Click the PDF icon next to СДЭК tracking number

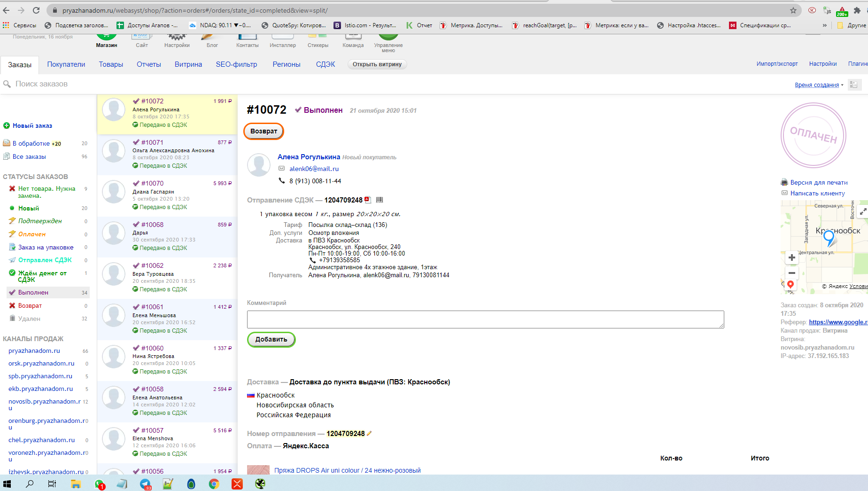[368, 200]
